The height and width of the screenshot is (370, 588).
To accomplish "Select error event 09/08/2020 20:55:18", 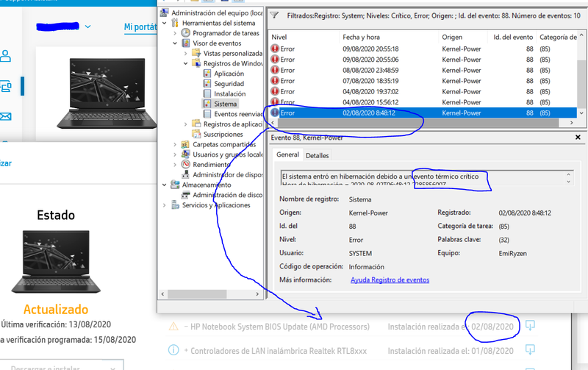I will 423,49.
